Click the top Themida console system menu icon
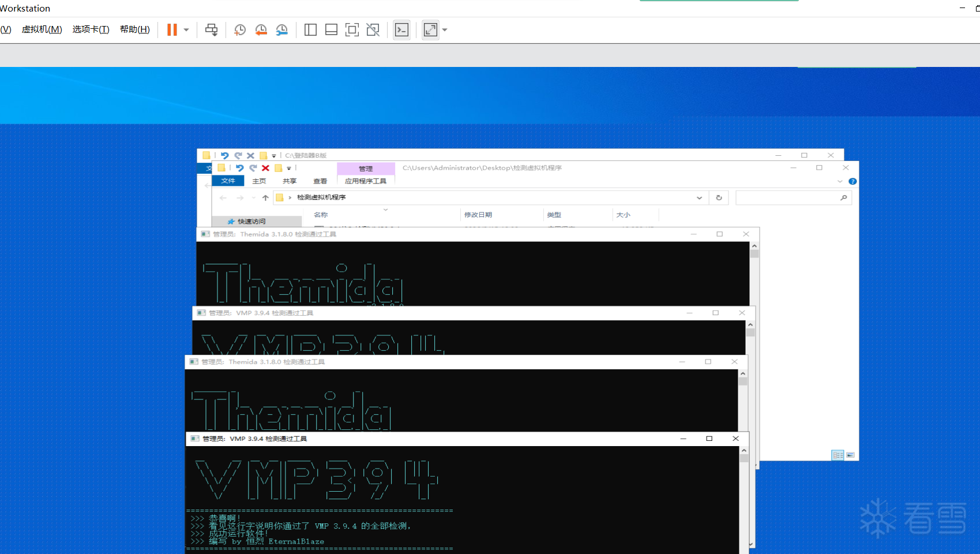 point(205,234)
